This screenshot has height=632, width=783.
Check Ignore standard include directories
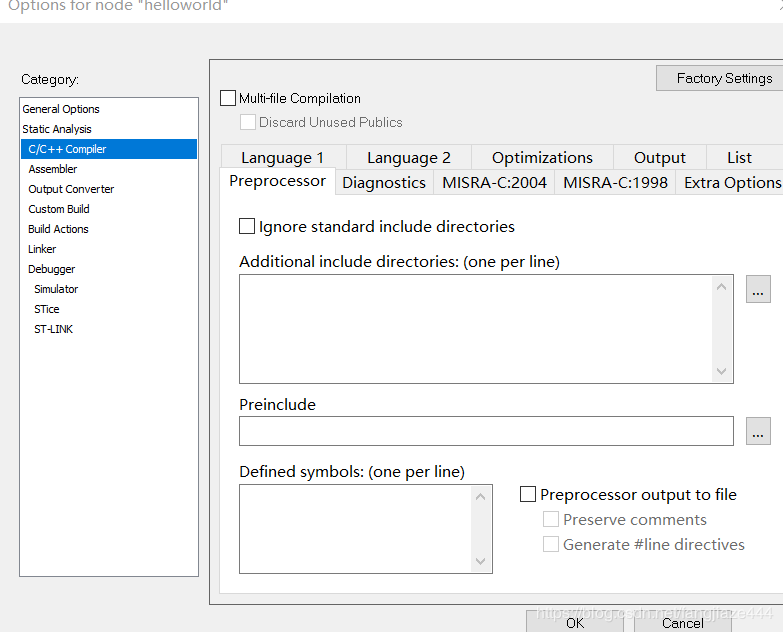click(247, 227)
